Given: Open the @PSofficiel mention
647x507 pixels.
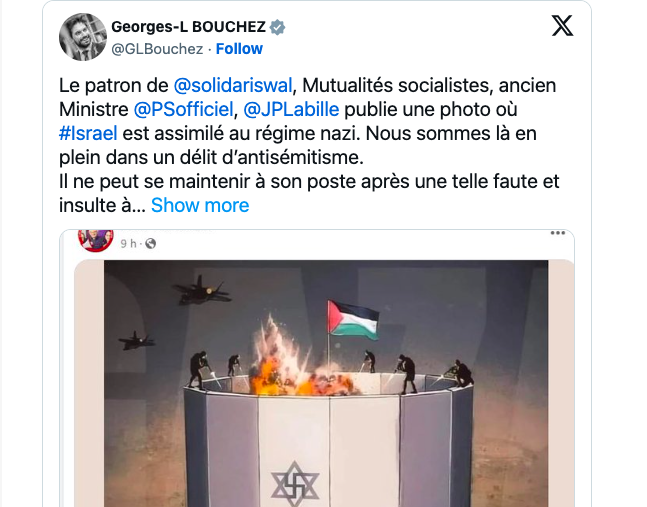Looking at the screenshot, I should [x=184, y=110].
